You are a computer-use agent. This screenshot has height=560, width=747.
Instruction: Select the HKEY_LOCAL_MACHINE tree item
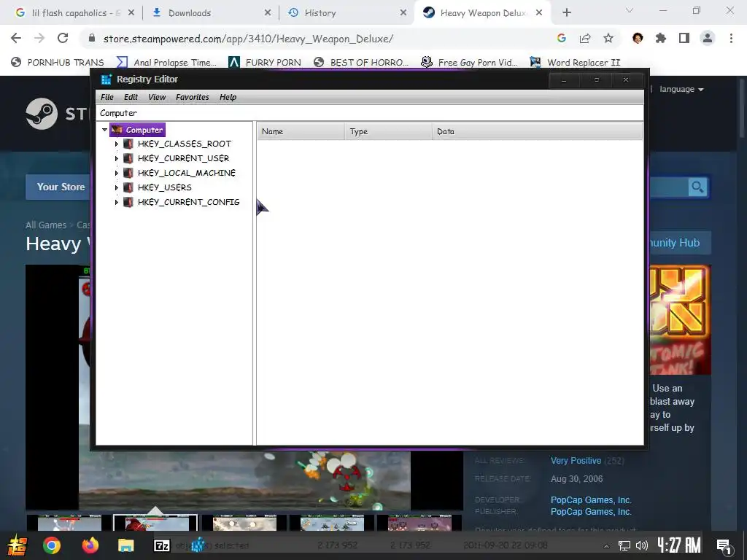(x=186, y=173)
